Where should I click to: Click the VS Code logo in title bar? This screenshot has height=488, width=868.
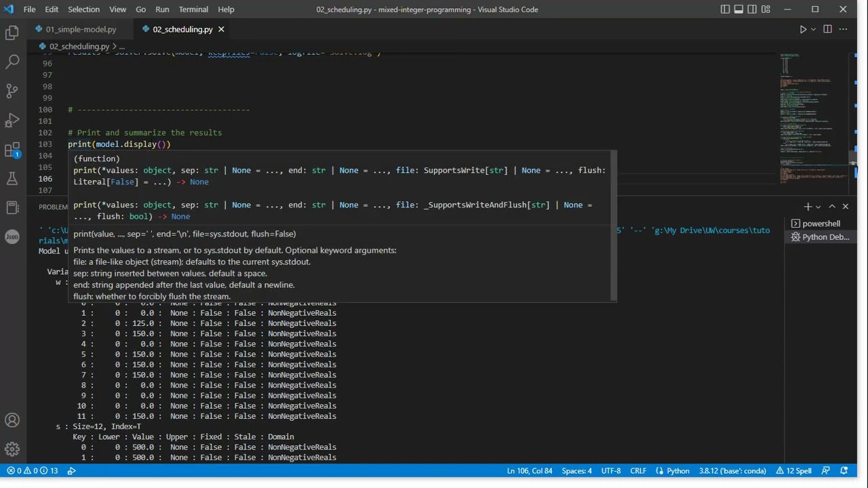pos(9,9)
